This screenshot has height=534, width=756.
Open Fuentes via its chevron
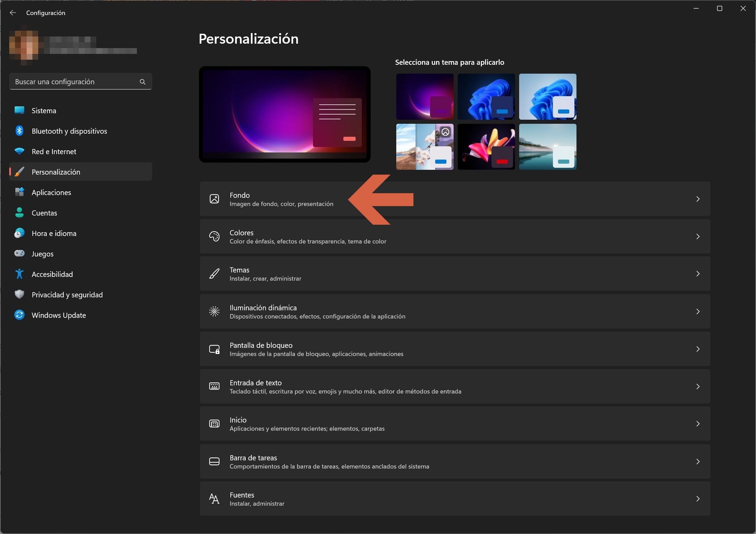(x=698, y=499)
